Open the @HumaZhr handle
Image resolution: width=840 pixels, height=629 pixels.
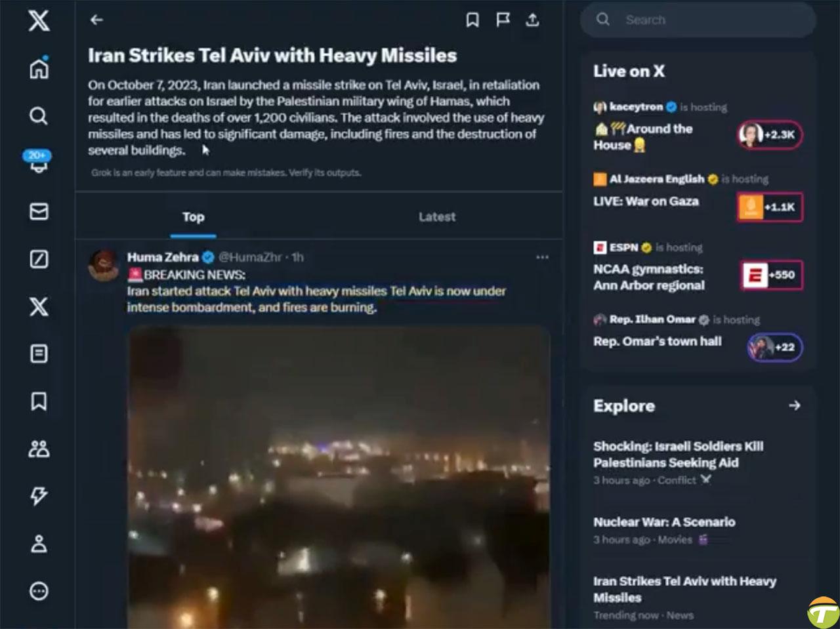click(250, 257)
